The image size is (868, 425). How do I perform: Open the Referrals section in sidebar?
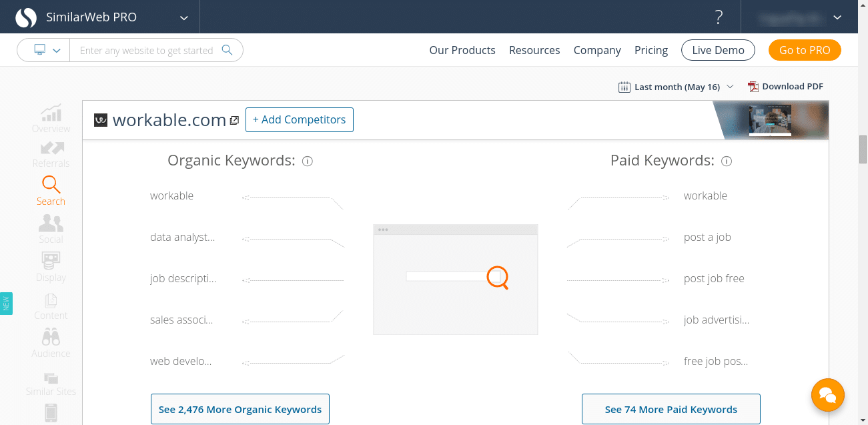click(x=51, y=154)
